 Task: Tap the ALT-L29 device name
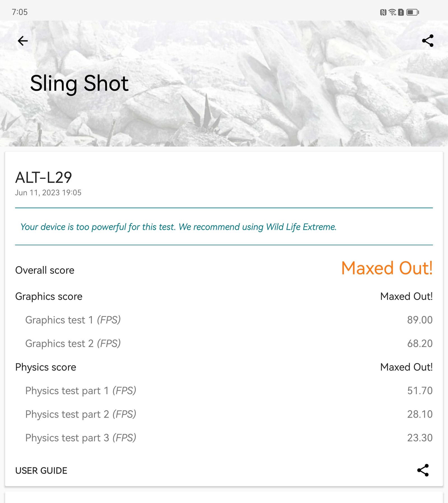pos(44,178)
